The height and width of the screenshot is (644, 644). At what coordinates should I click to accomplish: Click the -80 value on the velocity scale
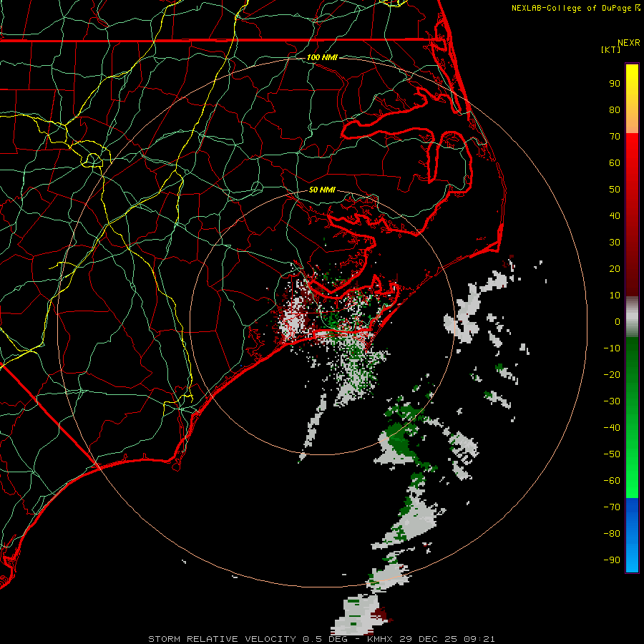pyautogui.click(x=612, y=534)
